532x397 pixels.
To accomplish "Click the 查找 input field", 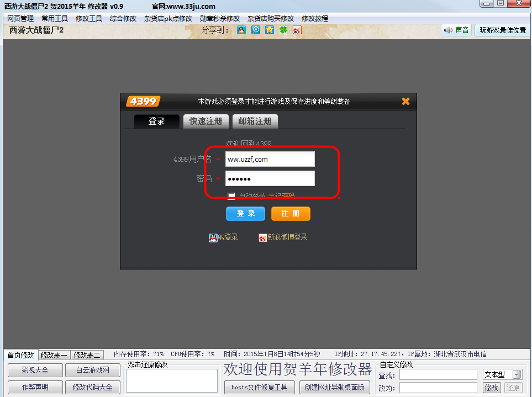I will pos(438,374).
